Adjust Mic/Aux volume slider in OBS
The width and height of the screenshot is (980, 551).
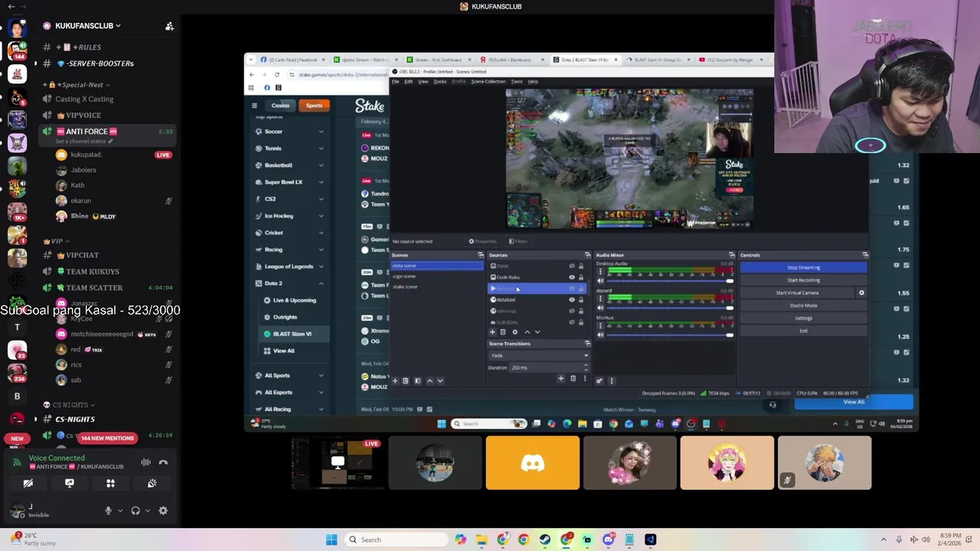(670, 334)
